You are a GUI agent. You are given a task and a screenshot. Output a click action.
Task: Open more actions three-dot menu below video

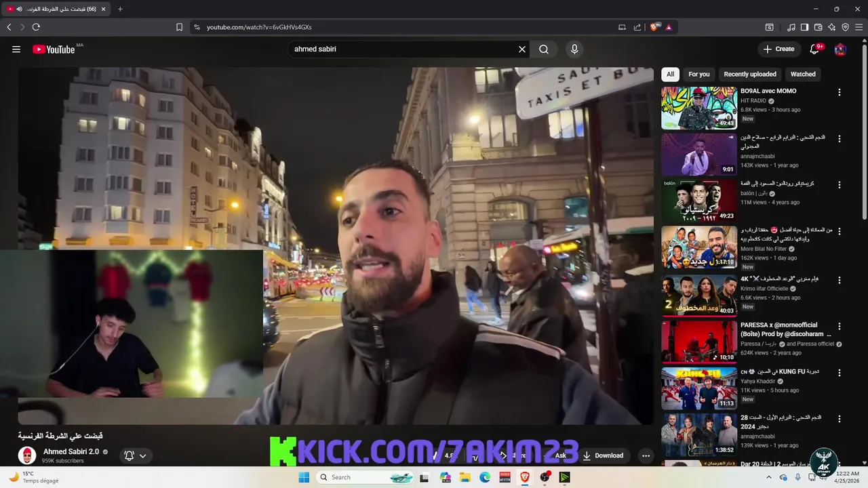click(x=646, y=455)
